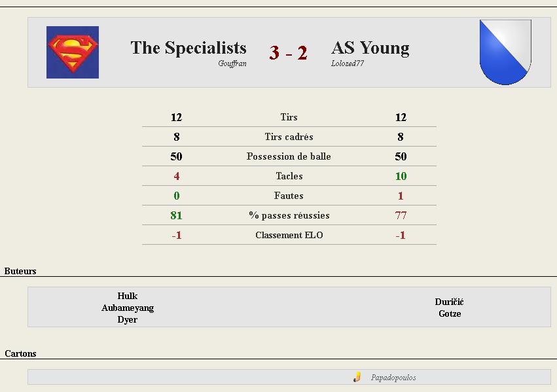Click the carded player Papadopoulos
Screen dimensions: 557x392
click(393, 378)
